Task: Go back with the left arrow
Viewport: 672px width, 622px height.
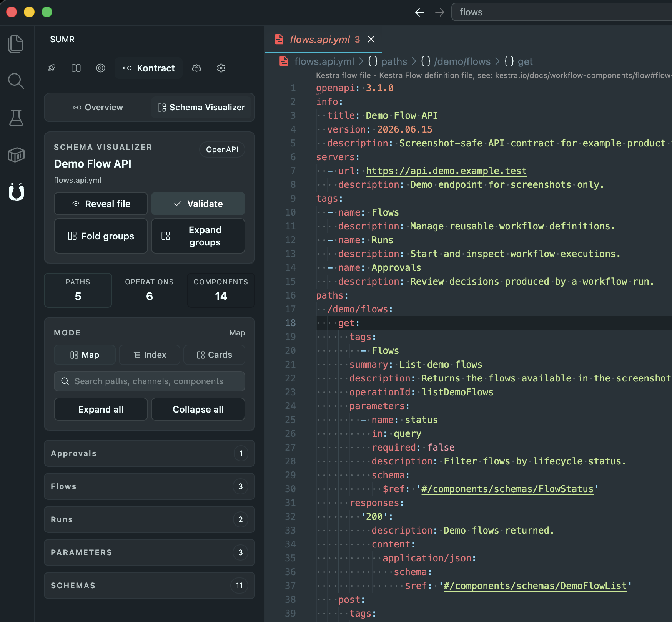Action: point(420,12)
